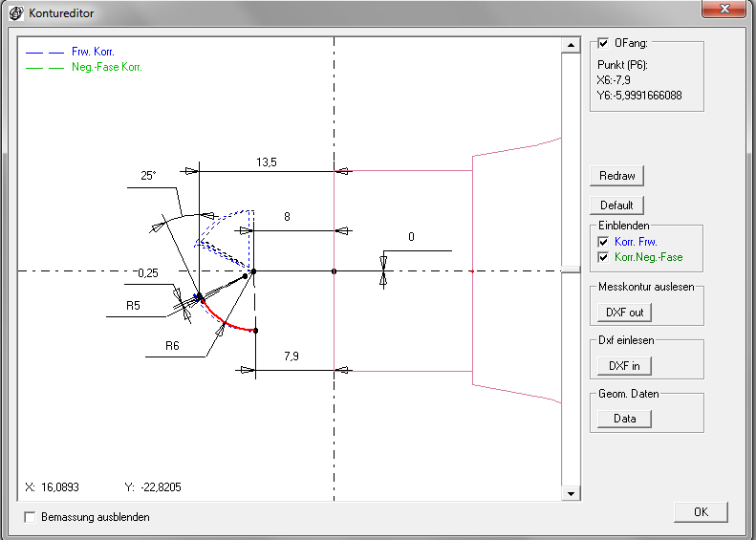Click the 25° angle dimension
The height and width of the screenshot is (540, 756).
pos(147,176)
